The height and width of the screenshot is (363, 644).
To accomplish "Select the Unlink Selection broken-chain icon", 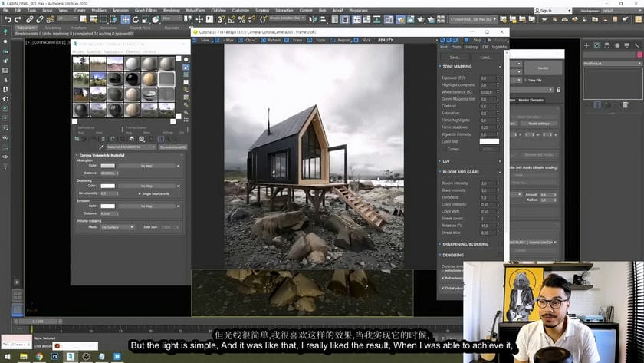I will click(40, 19).
